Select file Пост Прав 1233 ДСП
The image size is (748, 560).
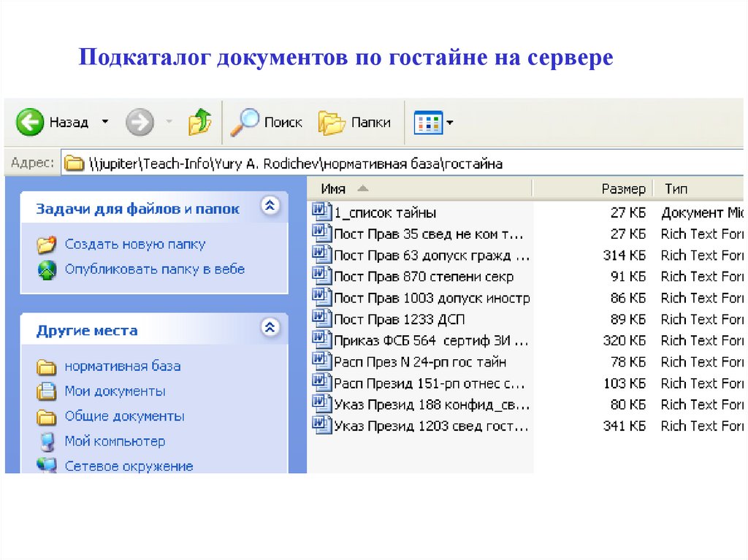coord(400,320)
